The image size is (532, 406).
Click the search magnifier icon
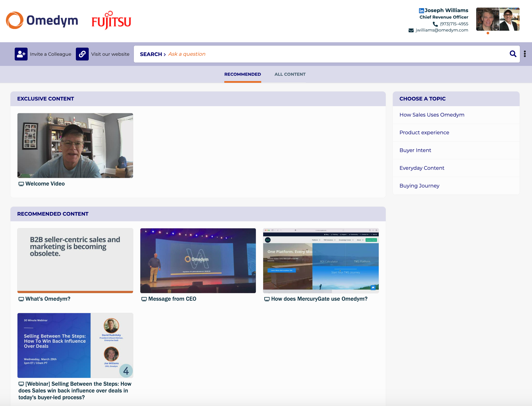[x=513, y=54]
